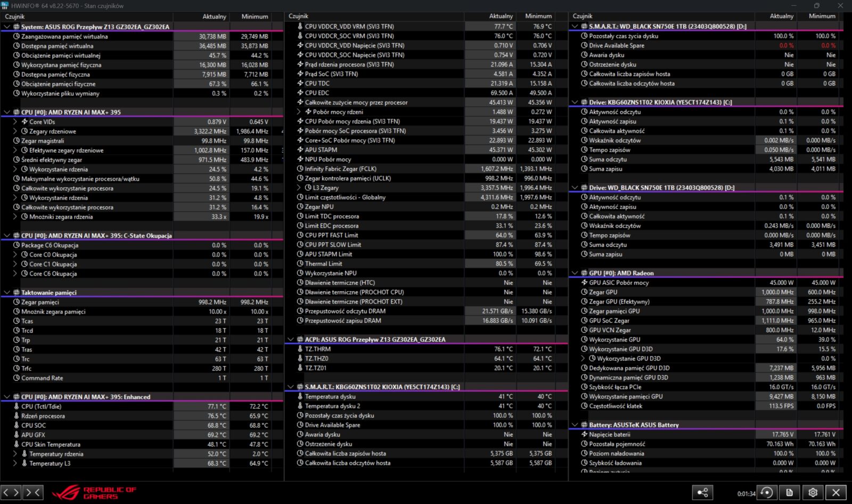Open sensor settings via the gear icon
Image resolution: width=852 pixels, height=504 pixels.
coord(813,493)
